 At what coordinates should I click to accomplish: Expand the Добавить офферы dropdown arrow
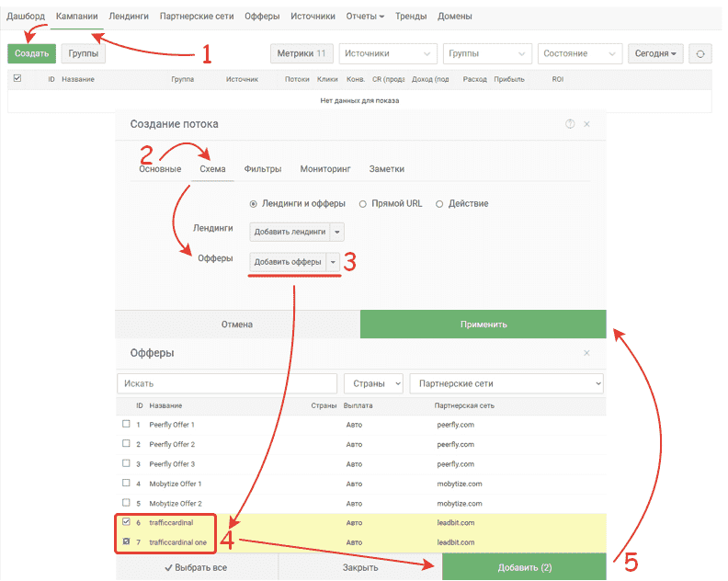(333, 262)
